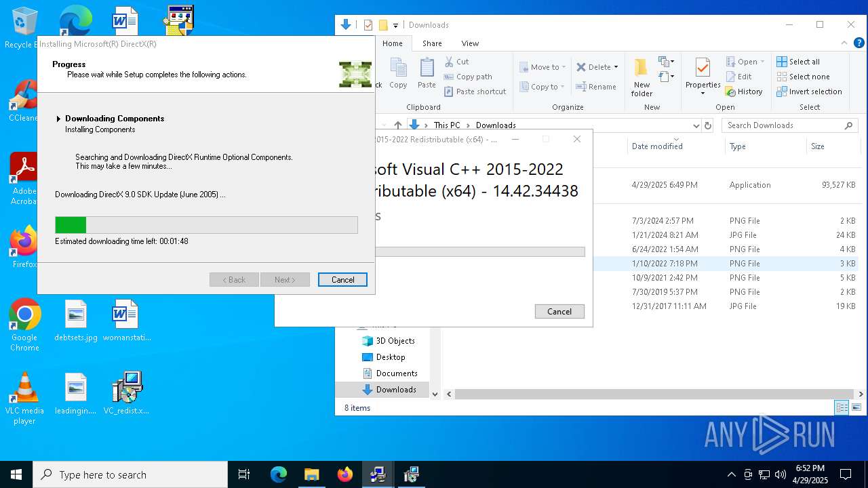Viewport: 868px width, 488px height.
Task: Open the Easy access dropdown
Action: 667,77
